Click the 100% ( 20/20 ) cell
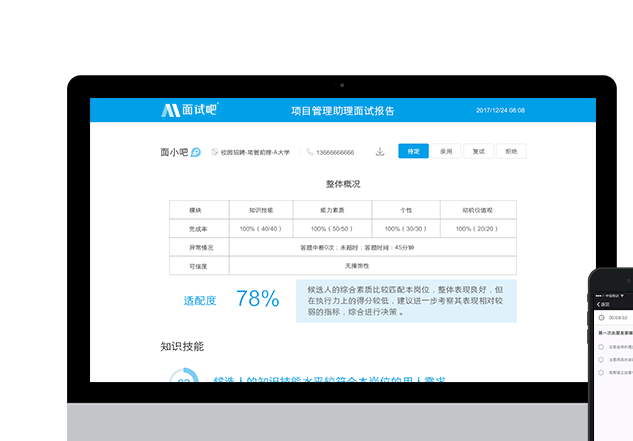 (x=478, y=229)
